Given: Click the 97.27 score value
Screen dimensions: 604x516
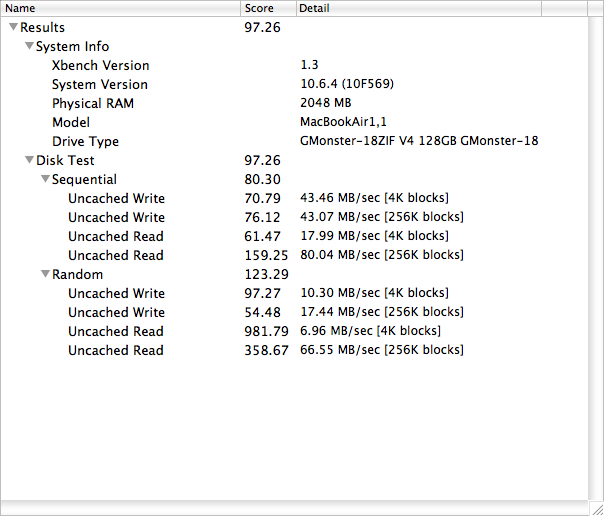Looking at the screenshot, I should [x=262, y=293].
